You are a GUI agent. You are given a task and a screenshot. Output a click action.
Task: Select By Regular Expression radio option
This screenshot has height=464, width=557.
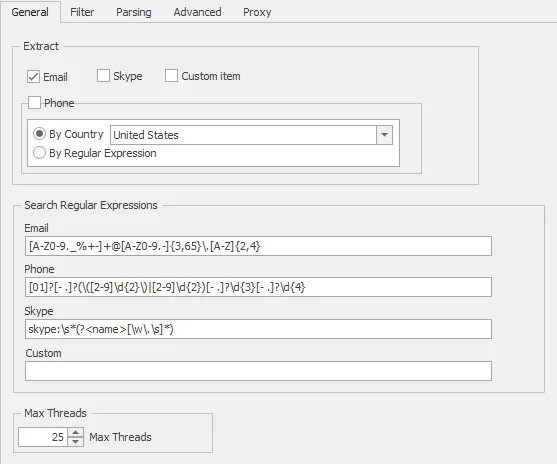pos(39,153)
